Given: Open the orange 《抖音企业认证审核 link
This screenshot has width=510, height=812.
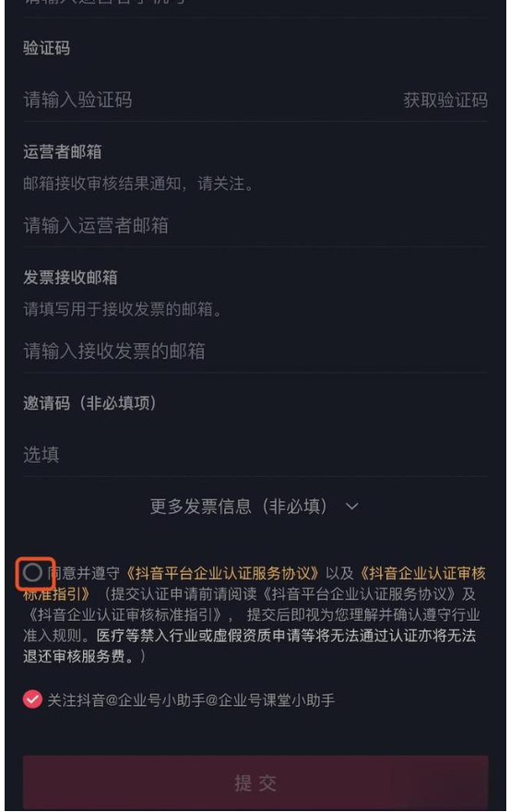Looking at the screenshot, I should [422, 573].
